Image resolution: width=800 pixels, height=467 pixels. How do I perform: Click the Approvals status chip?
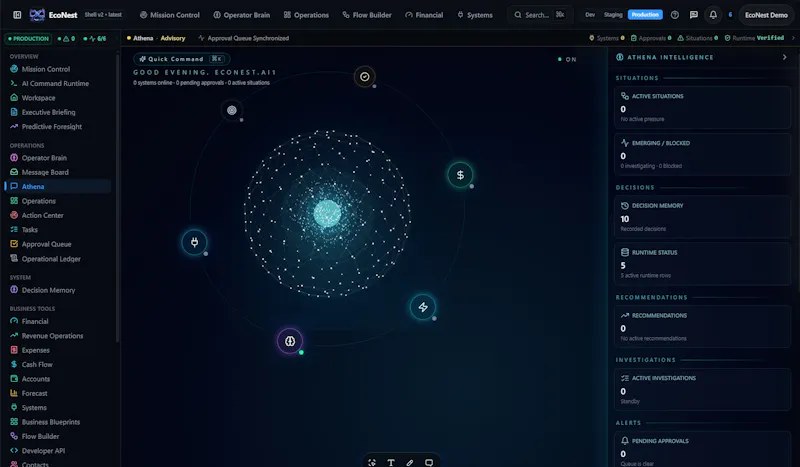pos(651,38)
